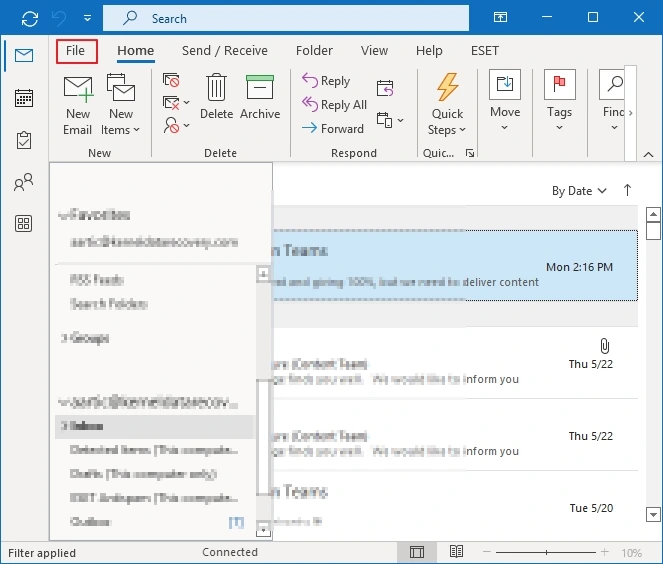The image size is (663, 564).
Task: Open the More Apps grid icon
Action: [24, 223]
